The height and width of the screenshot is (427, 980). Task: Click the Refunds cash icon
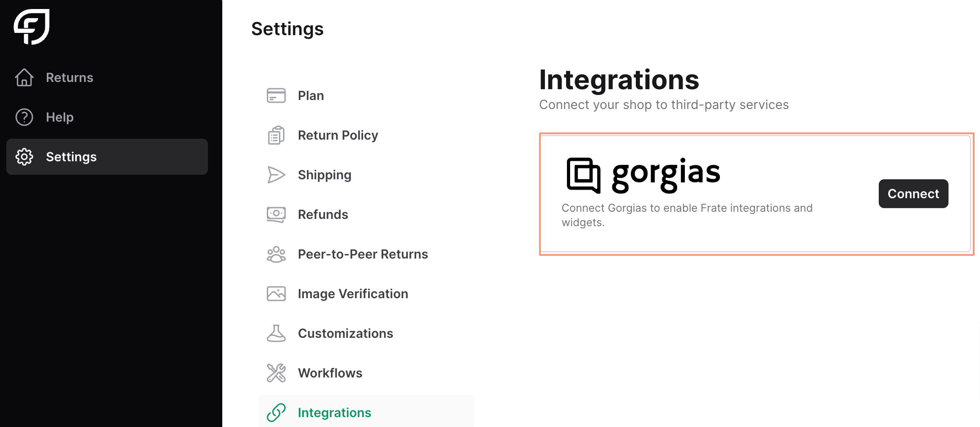point(276,214)
